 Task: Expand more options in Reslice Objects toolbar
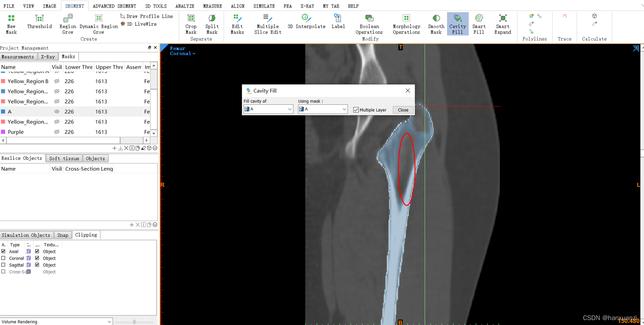click(155, 225)
